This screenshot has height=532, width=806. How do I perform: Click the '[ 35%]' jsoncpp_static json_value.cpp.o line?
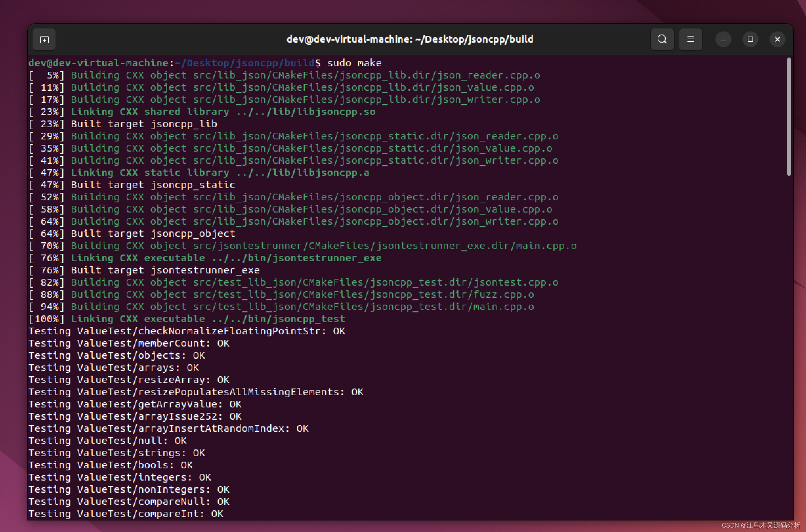[x=290, y=149]
